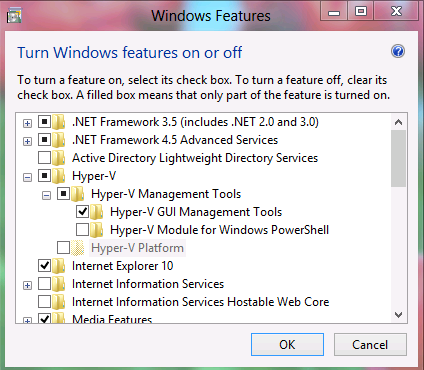Enable Active Directory Lightweight Directory Services checkbox

pos(44,158)
